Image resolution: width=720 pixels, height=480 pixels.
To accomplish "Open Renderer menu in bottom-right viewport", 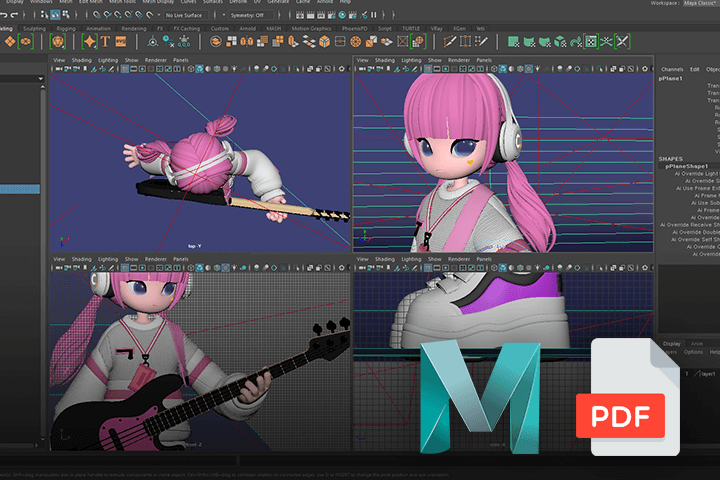I will click(459, 259).
